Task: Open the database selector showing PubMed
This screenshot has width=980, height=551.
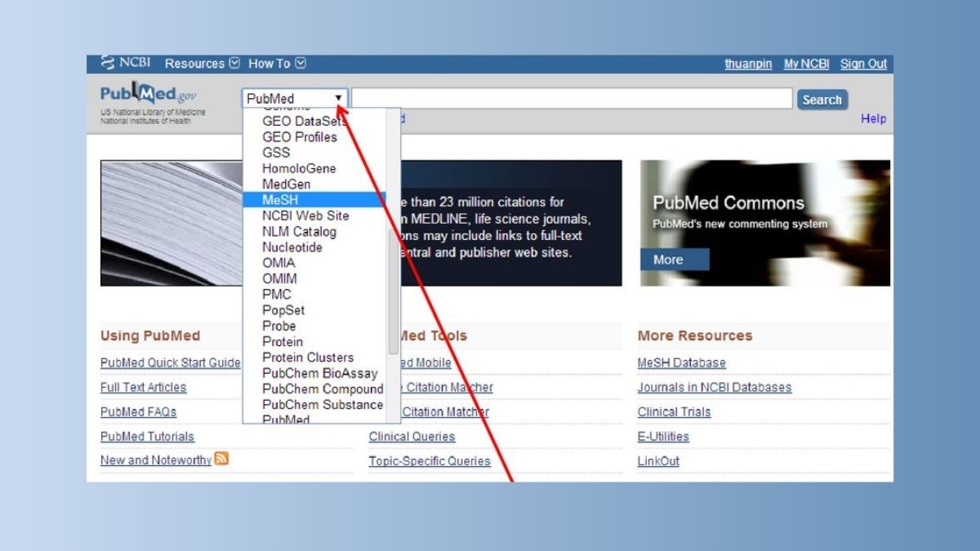Action: click(x=295, y=99)
